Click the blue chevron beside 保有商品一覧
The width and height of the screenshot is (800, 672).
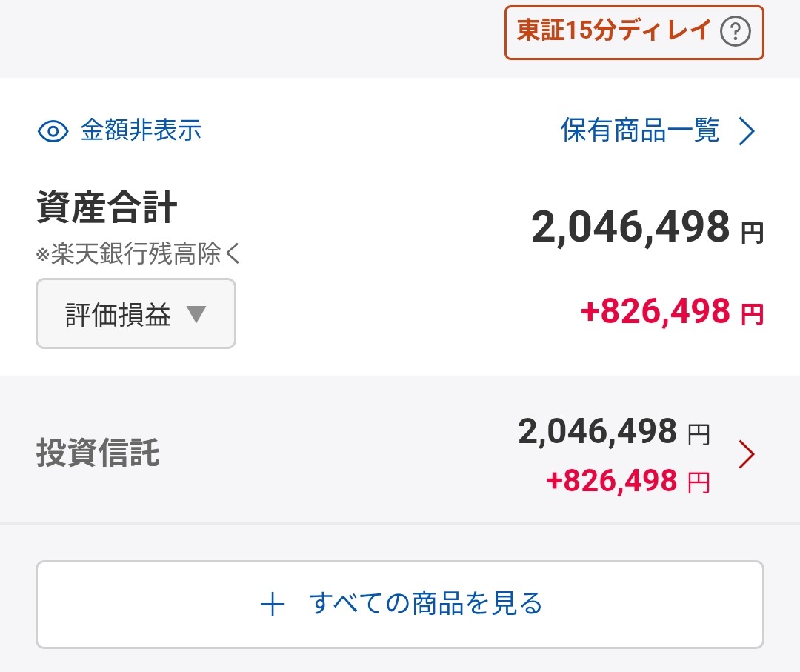[x=747, y=132]
